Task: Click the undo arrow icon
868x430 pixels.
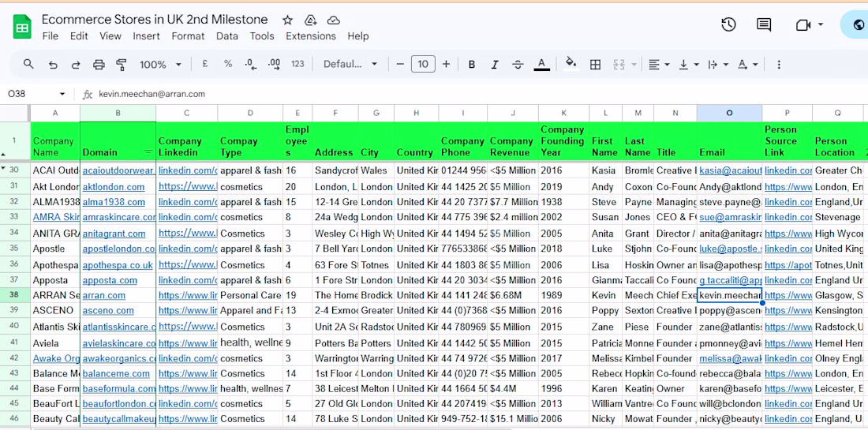Action: tap(53, 64)
